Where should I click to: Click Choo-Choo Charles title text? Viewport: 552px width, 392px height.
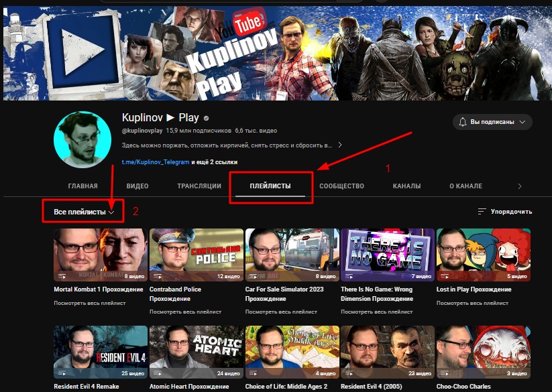click(463, 387)
